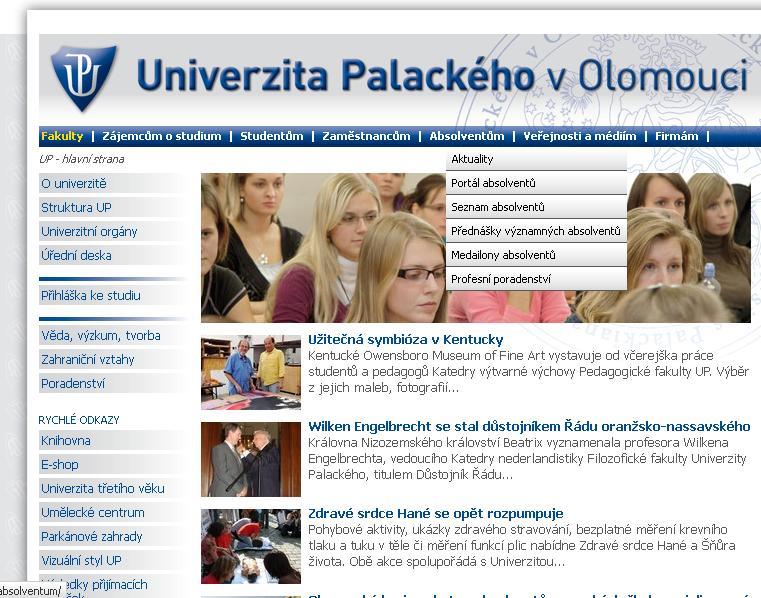This screenshot has height=598, width=761.
Task: Click the Zdravé srdce article summary text
Action: tap(522, 546)
